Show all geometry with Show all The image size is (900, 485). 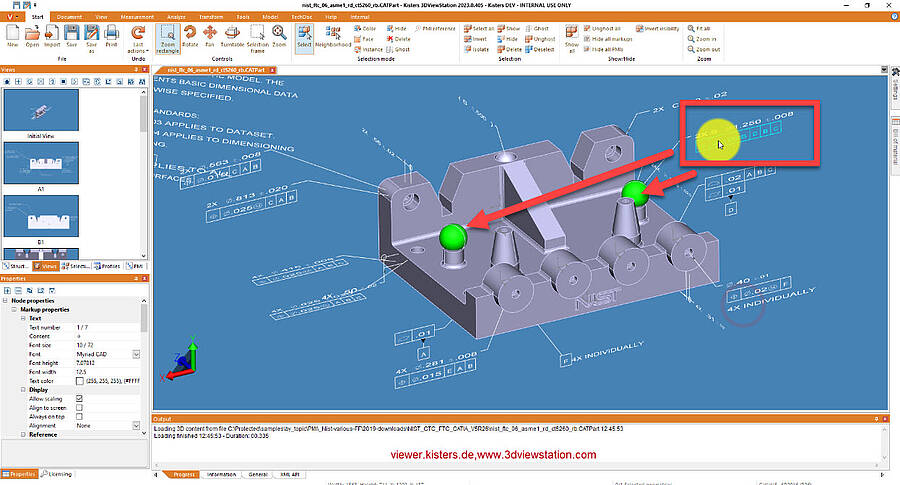coord(572,39)
